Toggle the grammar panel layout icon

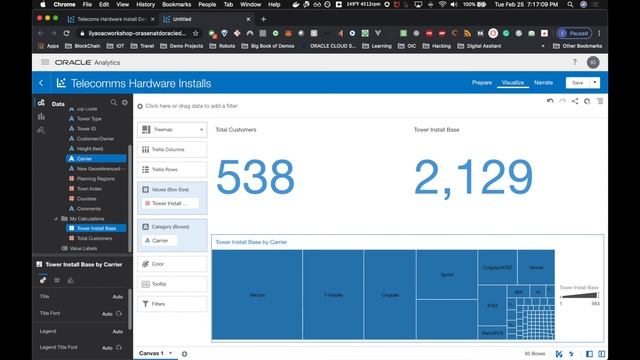(601, 354)
